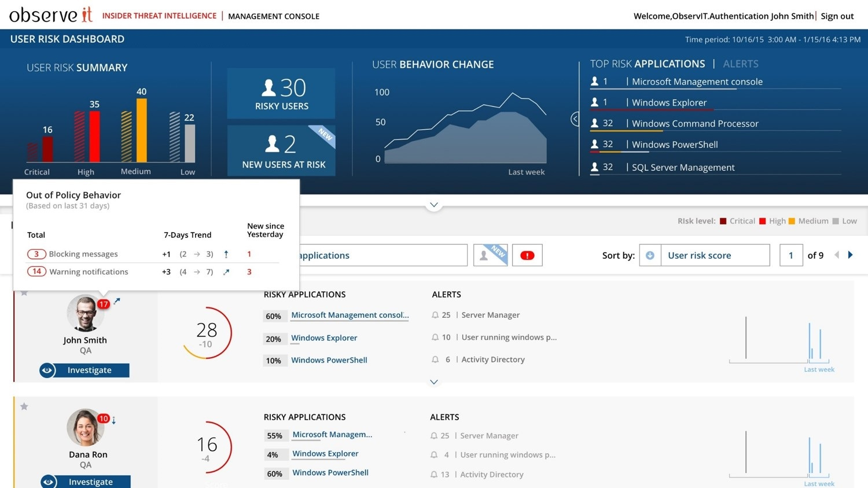This screenshot has height=488, width=868.
Task: Favorite John Smith with the star icon
Action: (24, 293)
